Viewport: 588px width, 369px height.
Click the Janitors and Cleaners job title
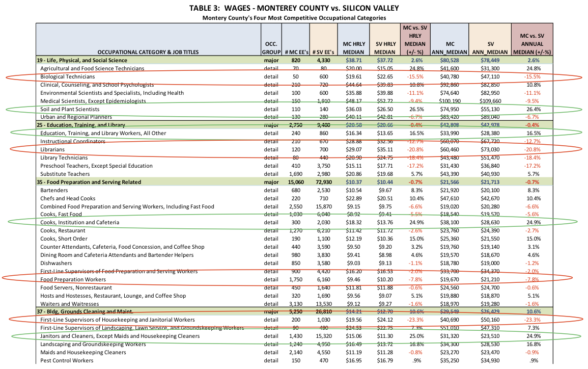(x=117, y=336)
